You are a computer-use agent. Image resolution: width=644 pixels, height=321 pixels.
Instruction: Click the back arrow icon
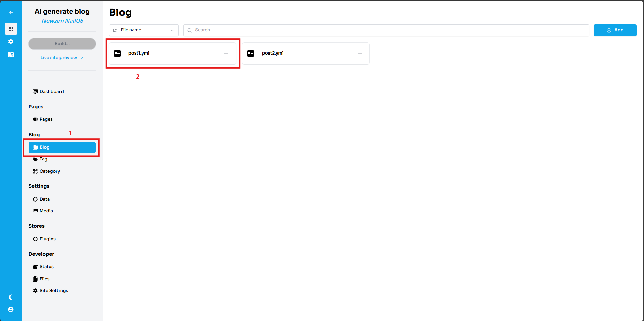coord(11,12)
